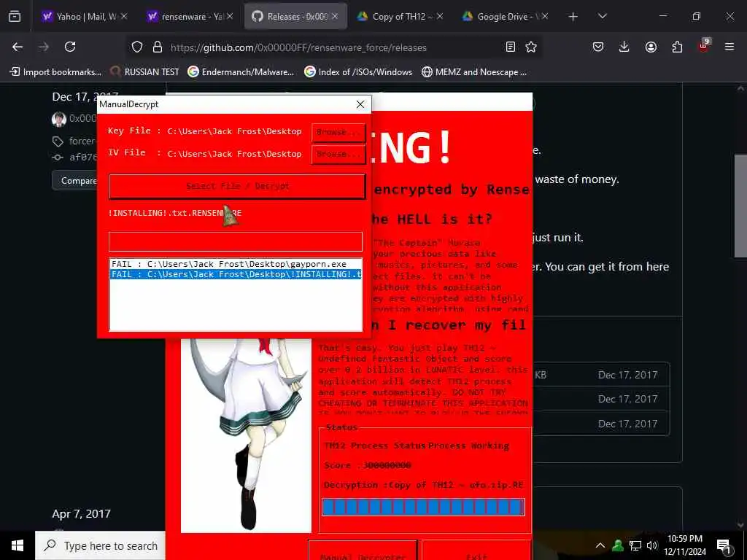Browse for IV File in ManualDecrypt
747x560 pixels.
[x=338, y=155]
